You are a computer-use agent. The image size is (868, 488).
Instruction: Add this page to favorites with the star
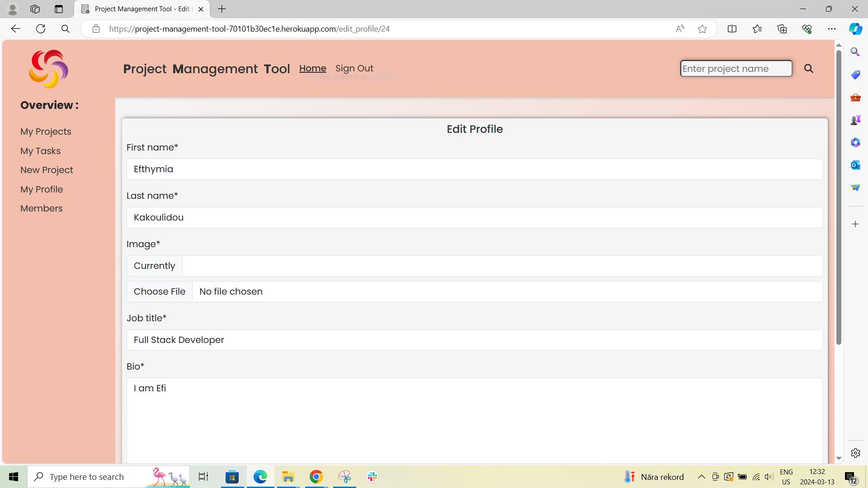point(702,28)
